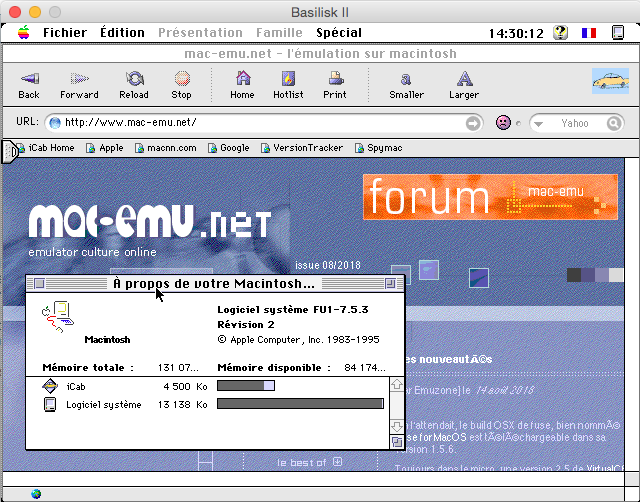The height and width of the screenshot is (502, 640).
Task: Click the iCab memory usage bar
Action: coord(246,386)
